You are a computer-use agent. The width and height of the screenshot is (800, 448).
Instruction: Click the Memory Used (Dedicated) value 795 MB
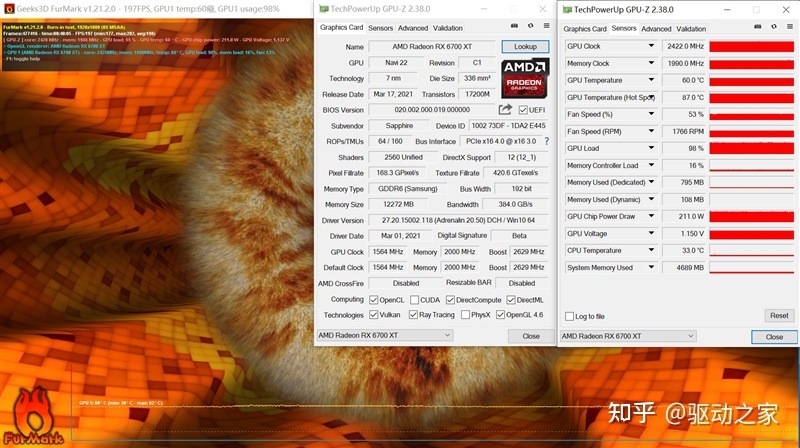click(684, 182)
